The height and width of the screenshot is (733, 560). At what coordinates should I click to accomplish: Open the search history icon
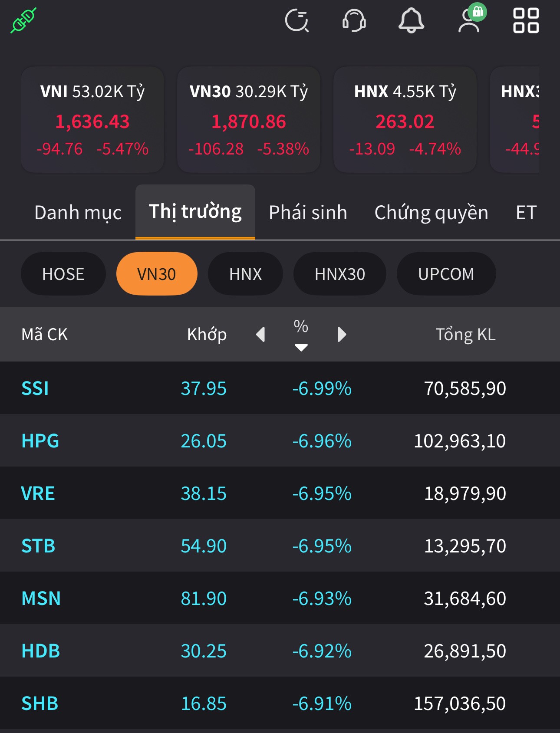(x=297, y=20)
